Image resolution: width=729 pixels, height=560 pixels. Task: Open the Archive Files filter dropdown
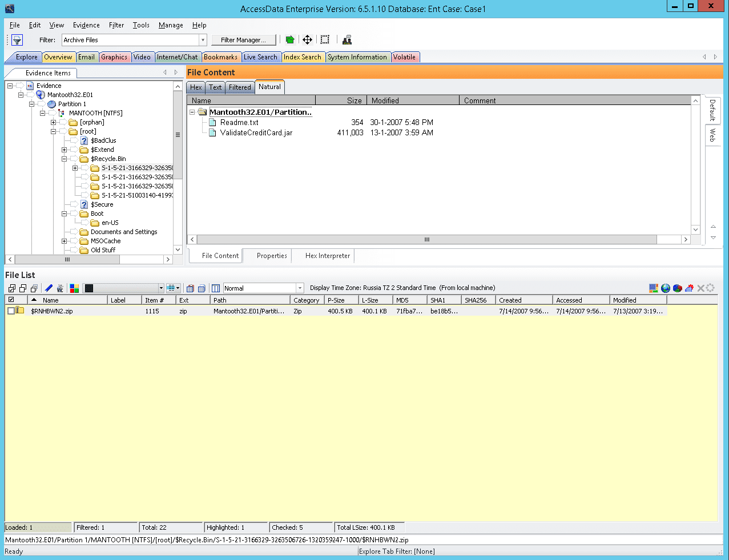pyautogui.click(x=202, y=40)
